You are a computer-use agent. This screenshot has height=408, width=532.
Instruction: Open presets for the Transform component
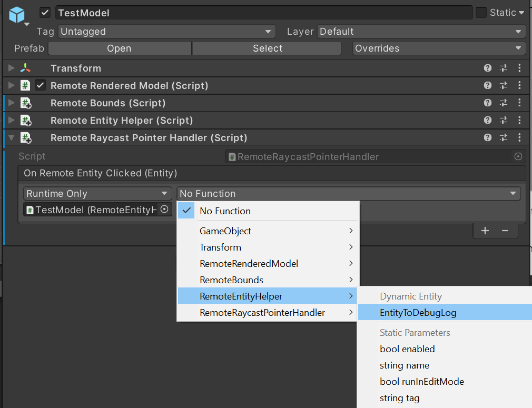504,68
